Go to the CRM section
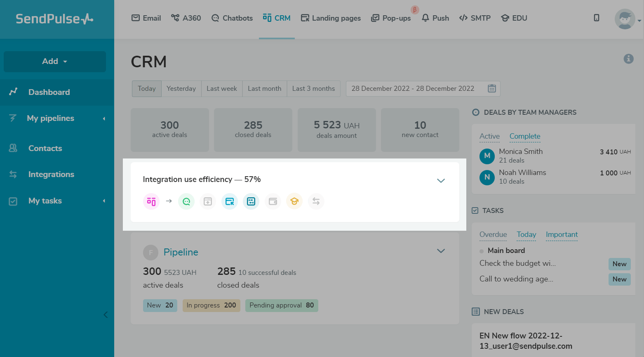644x357 pixels. 277,18
